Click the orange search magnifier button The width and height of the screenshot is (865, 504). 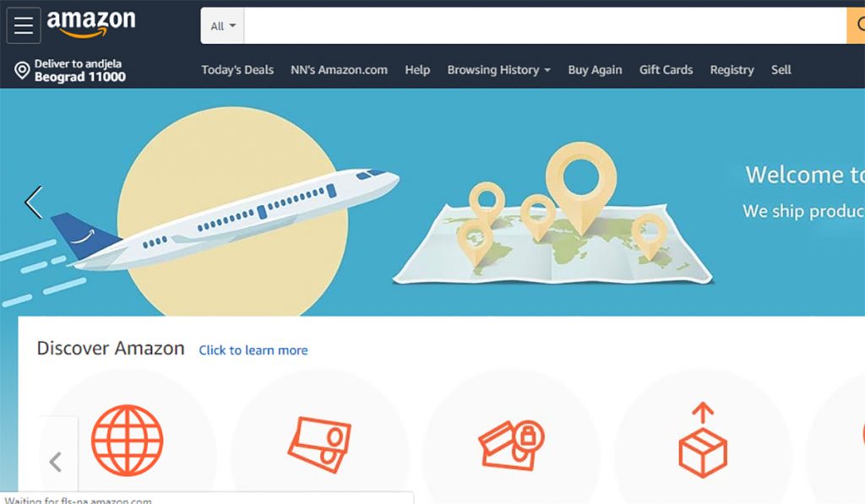pos(857,25)
